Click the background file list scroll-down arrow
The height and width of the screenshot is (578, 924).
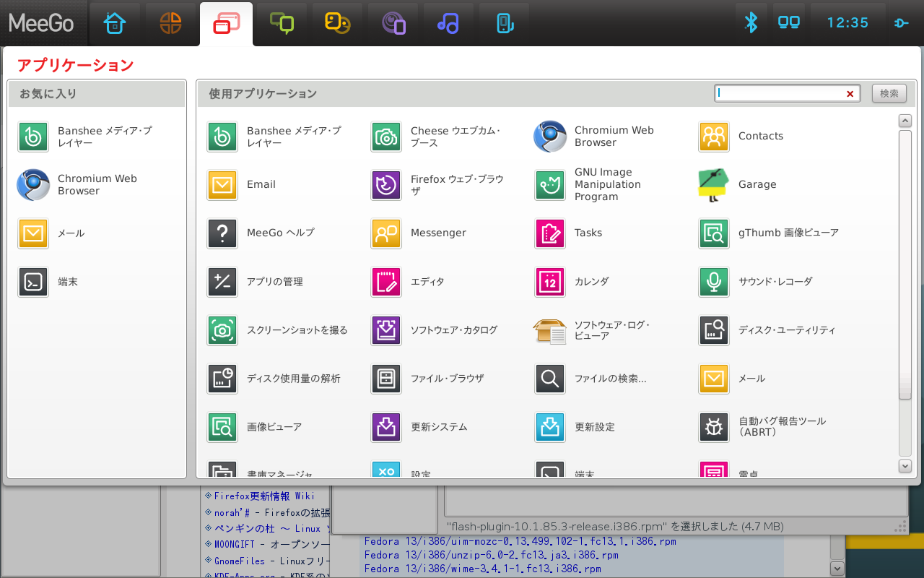(837, 569)
